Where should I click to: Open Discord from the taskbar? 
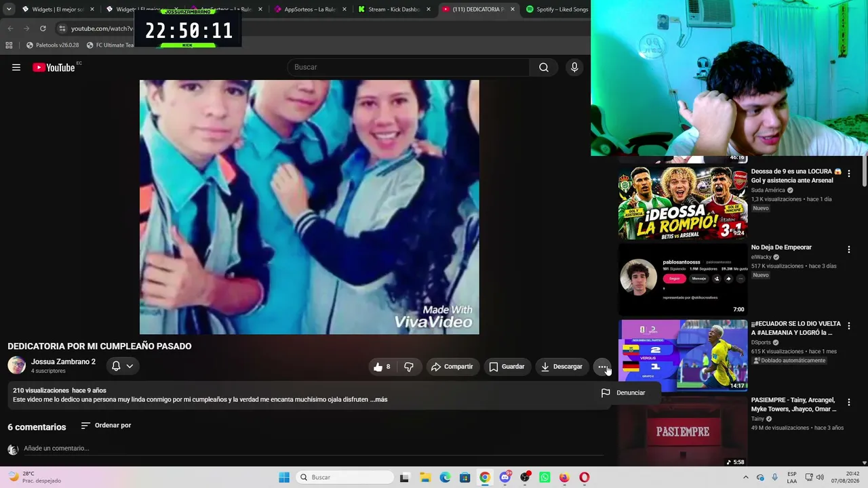point(505,477)
